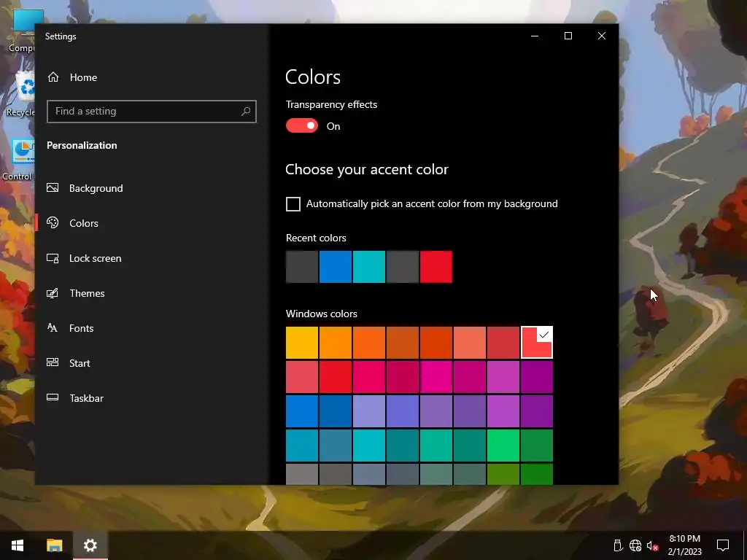Go to Settings Home
The height and width of the screenshot is (560, 747).
72,77
